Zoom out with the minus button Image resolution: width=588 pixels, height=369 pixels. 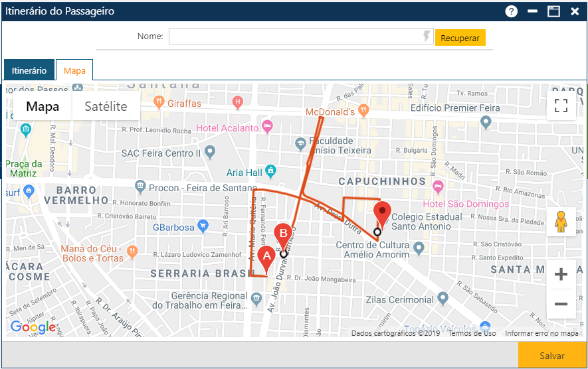click(x=561, y=304)
